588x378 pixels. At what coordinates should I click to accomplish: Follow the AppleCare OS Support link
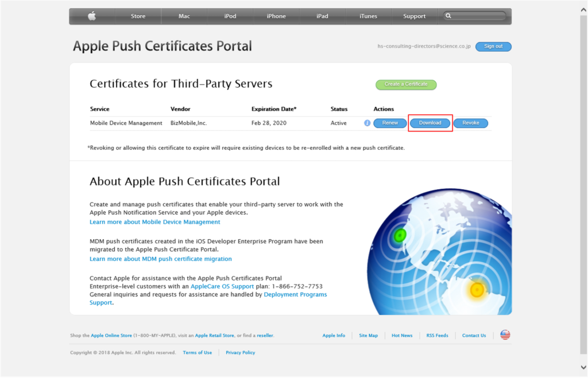pos(221,286)
